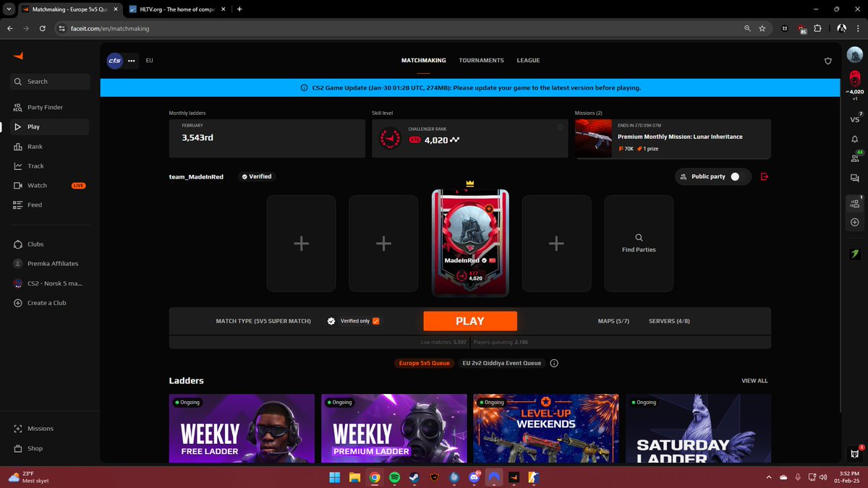
Task: Open the SERVERS (4/8) selector
Action: pos(669,321)
